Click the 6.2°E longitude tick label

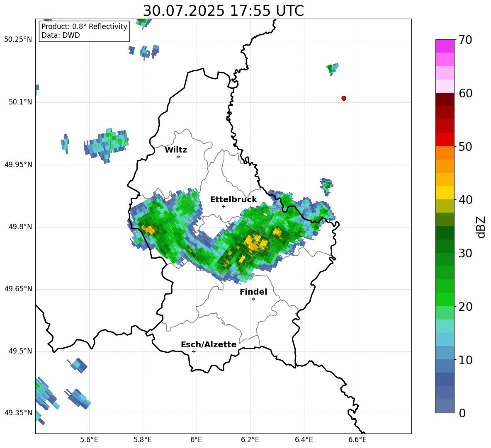pyautogui.click(x=250, y=440)
